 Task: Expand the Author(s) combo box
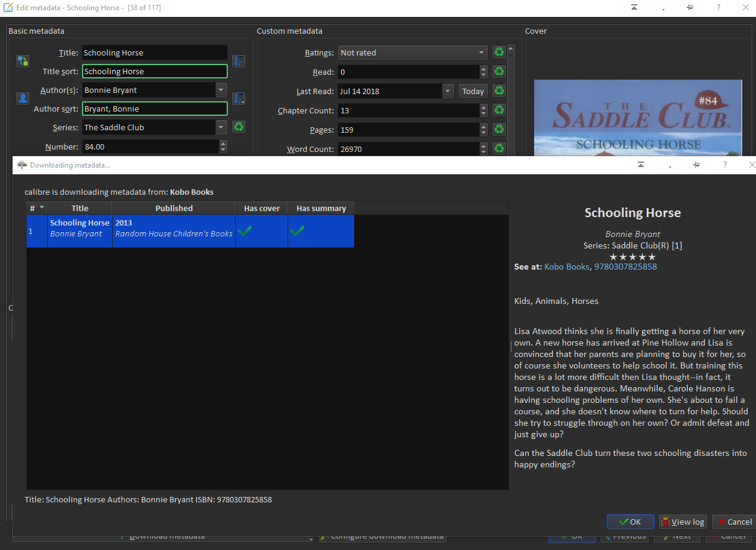click(221, 90)
